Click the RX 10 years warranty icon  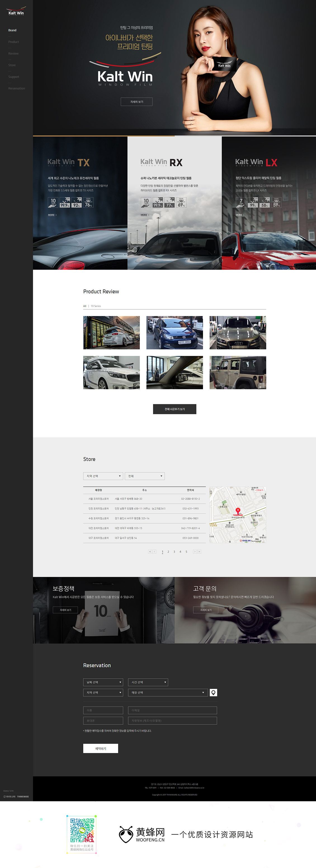(146, 202)
